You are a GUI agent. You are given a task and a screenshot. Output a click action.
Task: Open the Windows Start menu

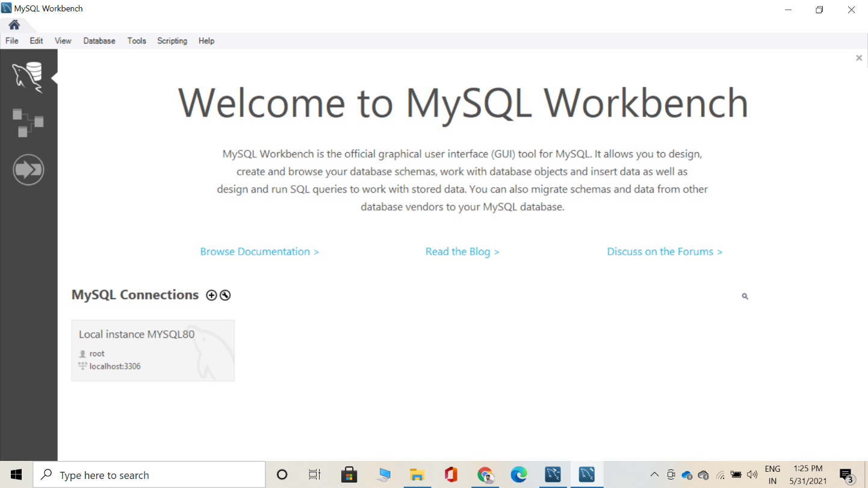click(16, 475)
